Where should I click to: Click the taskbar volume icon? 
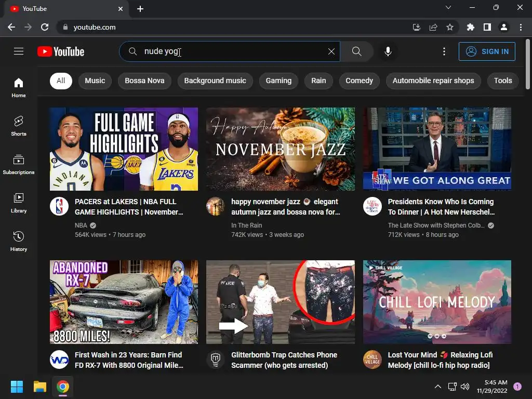click(465, 387)
